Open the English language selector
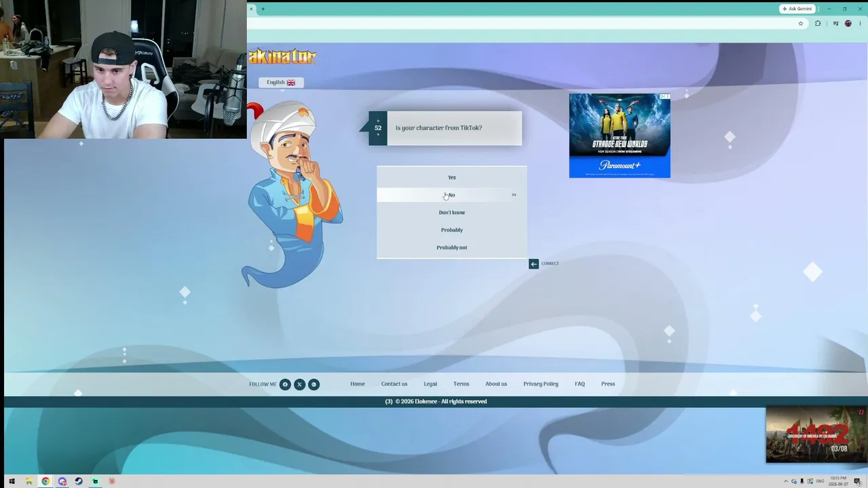868x488 pixels. pyautogui.click(x=281, y=83)
